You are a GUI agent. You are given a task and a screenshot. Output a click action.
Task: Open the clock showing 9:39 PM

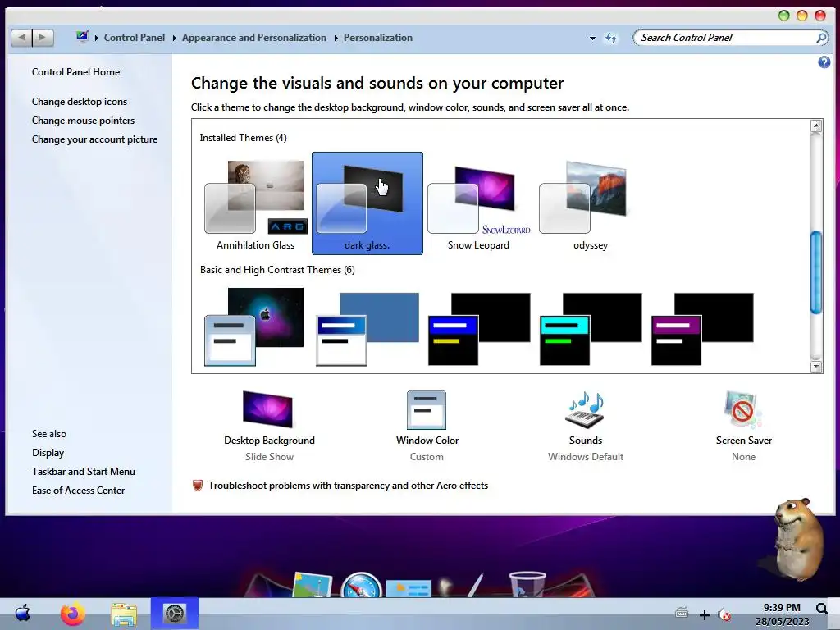coord(782,614)
